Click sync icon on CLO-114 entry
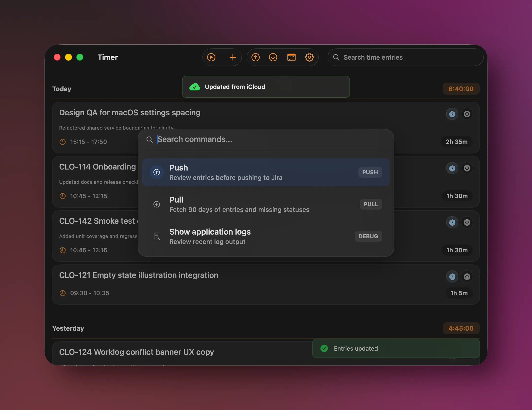The image size is (532, 410). click(467, 168)
